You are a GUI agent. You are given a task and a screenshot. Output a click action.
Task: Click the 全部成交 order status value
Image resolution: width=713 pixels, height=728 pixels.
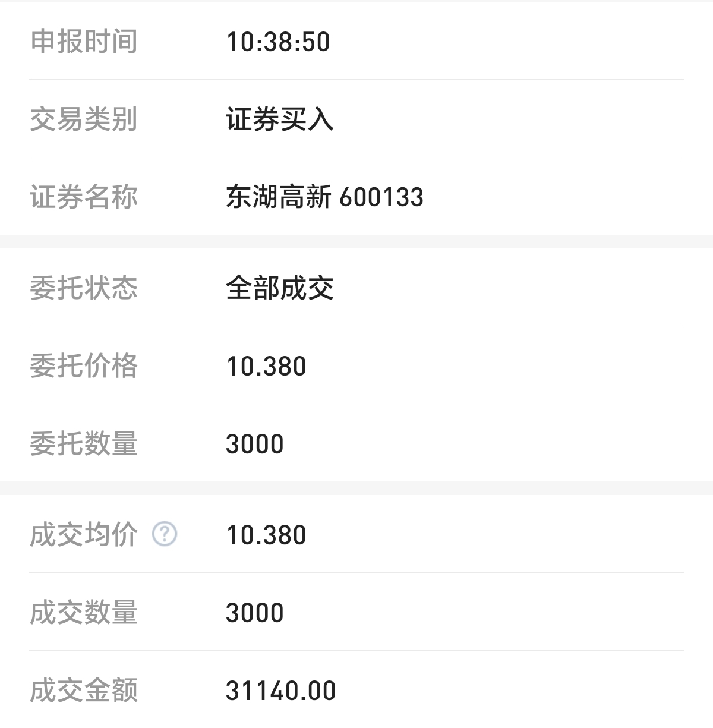(279, 288)
